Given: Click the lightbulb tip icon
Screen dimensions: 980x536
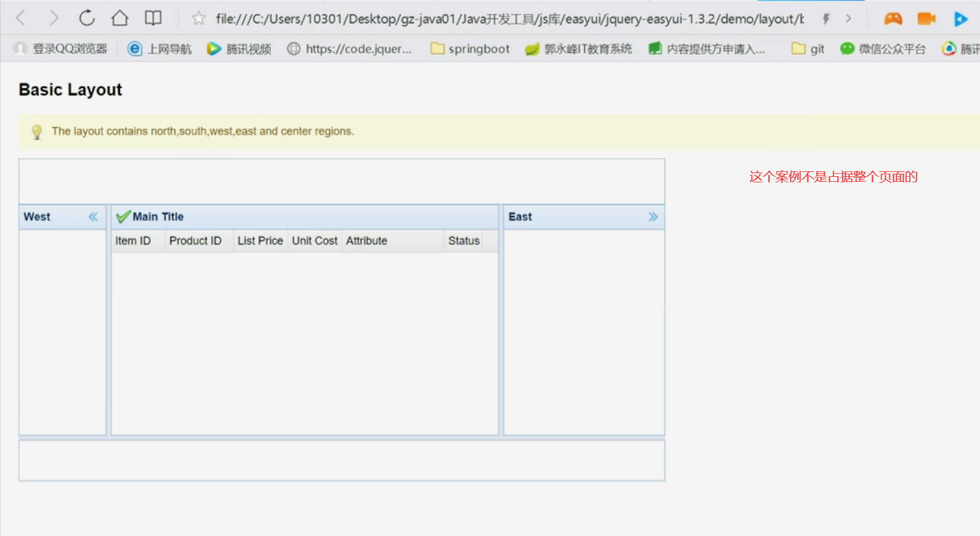Looking at the screenshot, I should pos(36,132).
